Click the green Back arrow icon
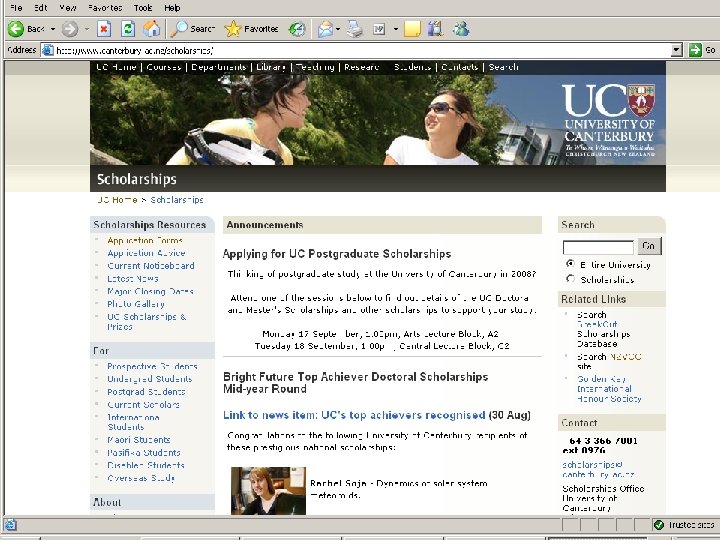This screenshot has width=720, height=540. point(16,29)
